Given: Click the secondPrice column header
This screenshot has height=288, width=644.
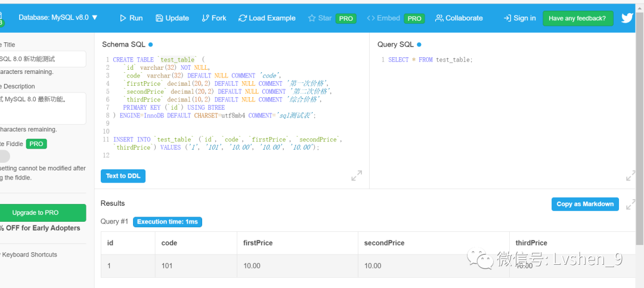Looking at the screenshot, I should click(x=384, y=243).
